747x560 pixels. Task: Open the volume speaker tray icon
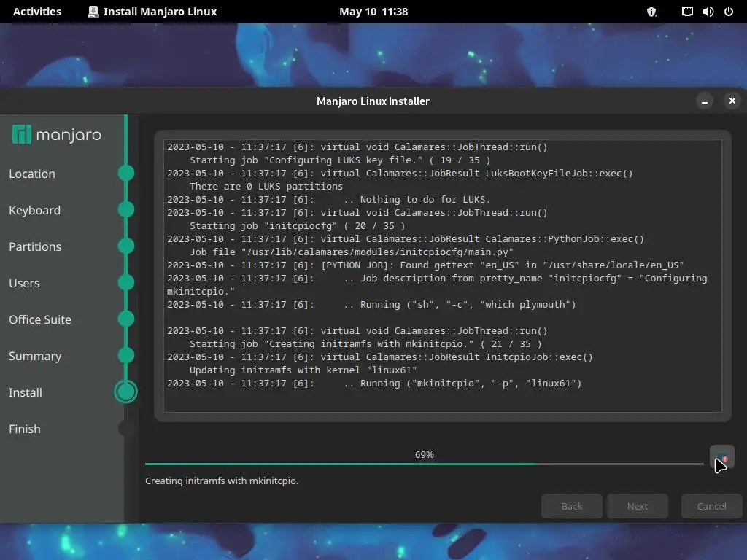pyautogui.click(x=708, y=12)
